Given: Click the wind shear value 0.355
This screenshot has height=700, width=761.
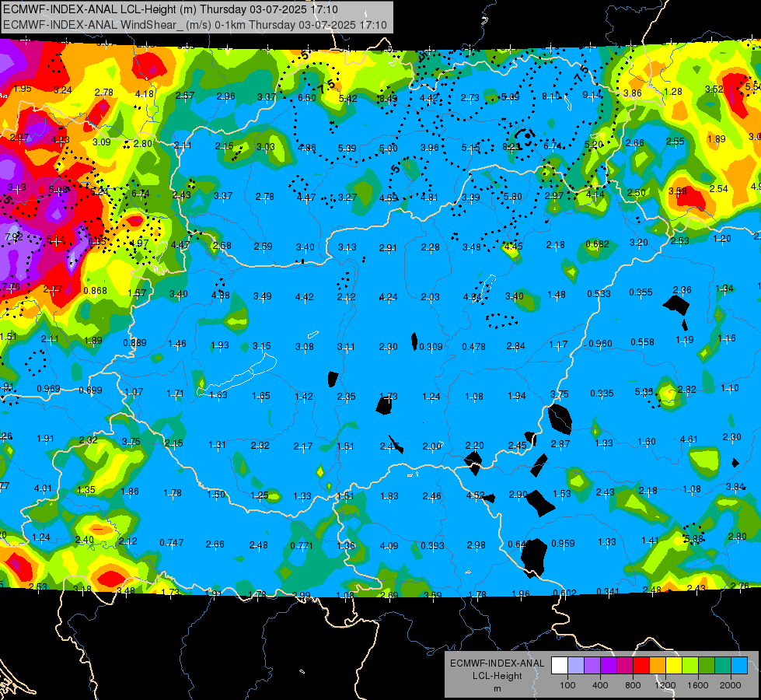Looking at the screenshot, I should (641, 292).
